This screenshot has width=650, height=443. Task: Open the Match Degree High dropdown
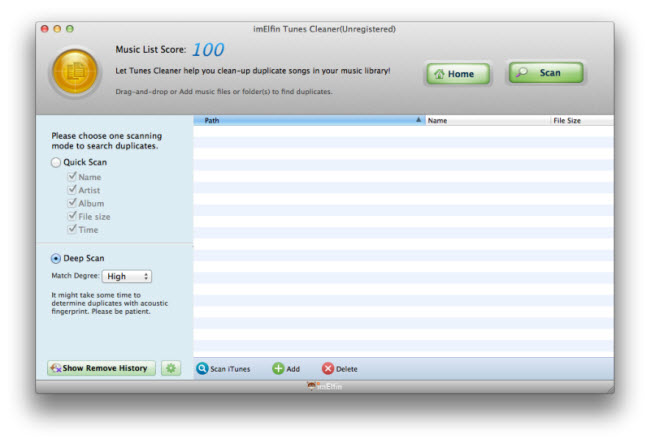click(x=127, y=276)
